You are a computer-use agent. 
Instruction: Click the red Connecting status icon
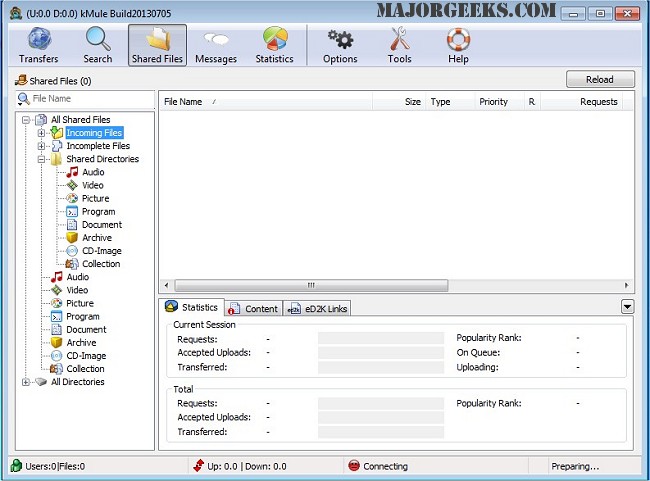click(354, 466)
